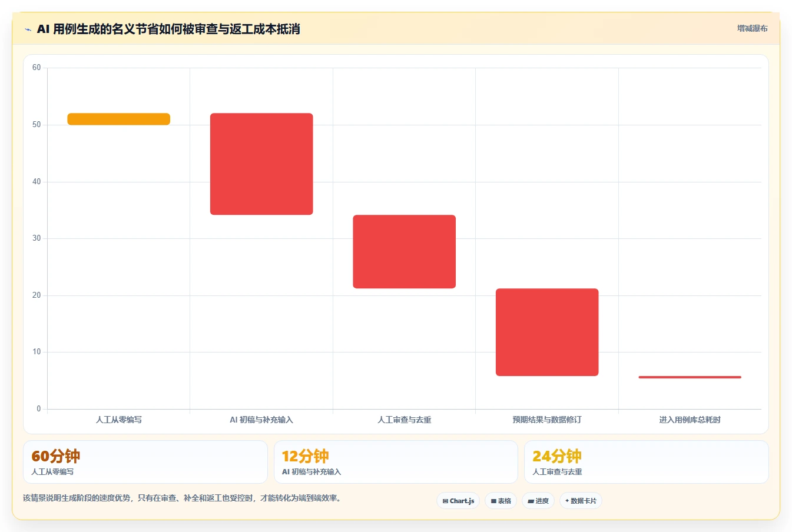Open the 24分钟 stat card
This screenshot has width=792, height=532.
(x=647, y=462)
